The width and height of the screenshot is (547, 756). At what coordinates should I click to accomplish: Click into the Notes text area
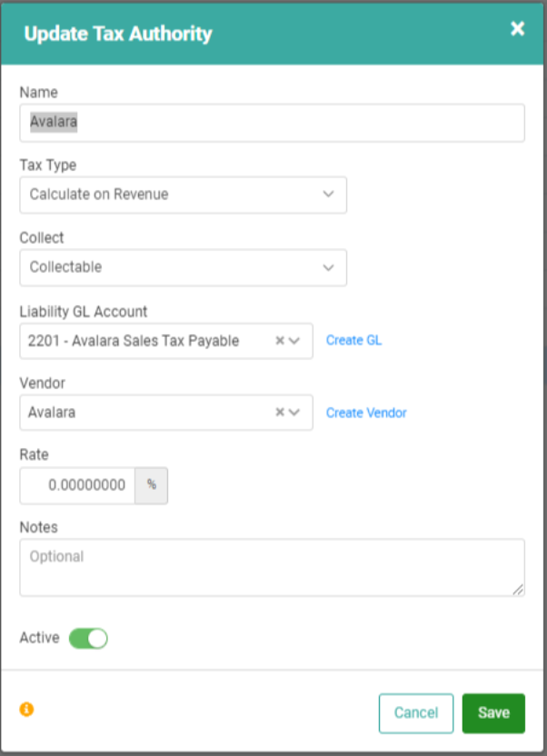pyautogui.click(x=272, y=567)
